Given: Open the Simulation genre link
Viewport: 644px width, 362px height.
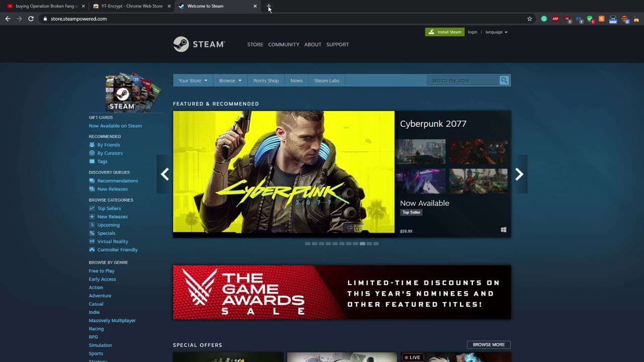Looking at the screenshot, I should point(101,345).
